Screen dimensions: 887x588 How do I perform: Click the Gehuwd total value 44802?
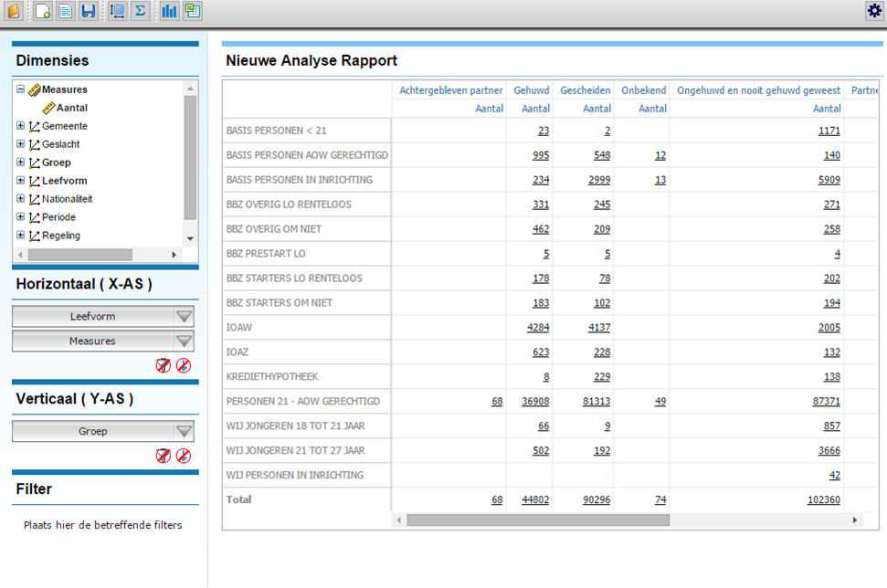pos(534,500)
